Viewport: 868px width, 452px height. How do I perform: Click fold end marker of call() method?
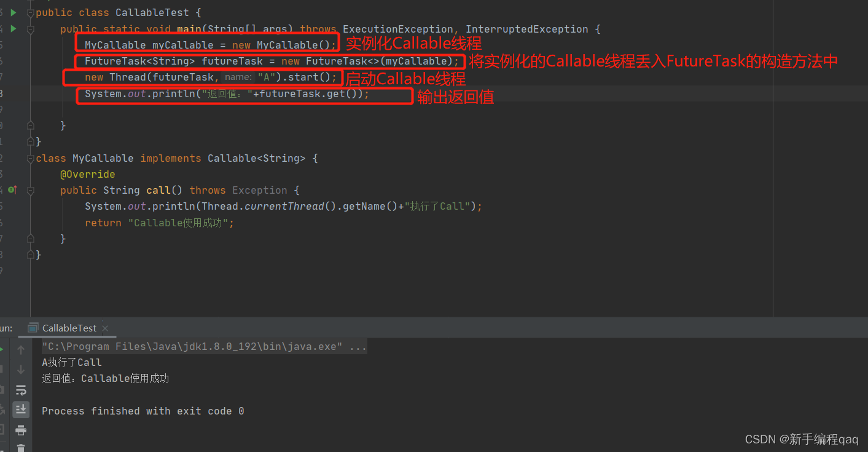point(31,238)
